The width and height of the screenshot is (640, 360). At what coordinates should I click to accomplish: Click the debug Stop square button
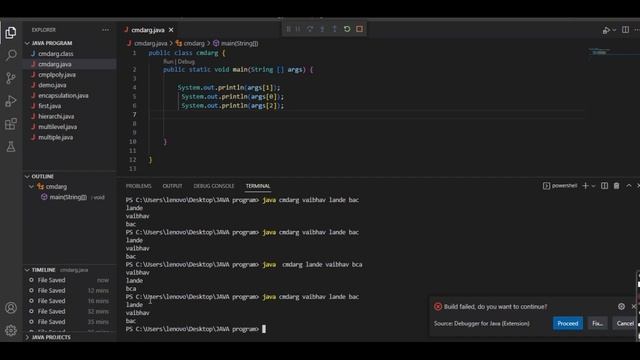pyautogui.click(x=359, y=29)
